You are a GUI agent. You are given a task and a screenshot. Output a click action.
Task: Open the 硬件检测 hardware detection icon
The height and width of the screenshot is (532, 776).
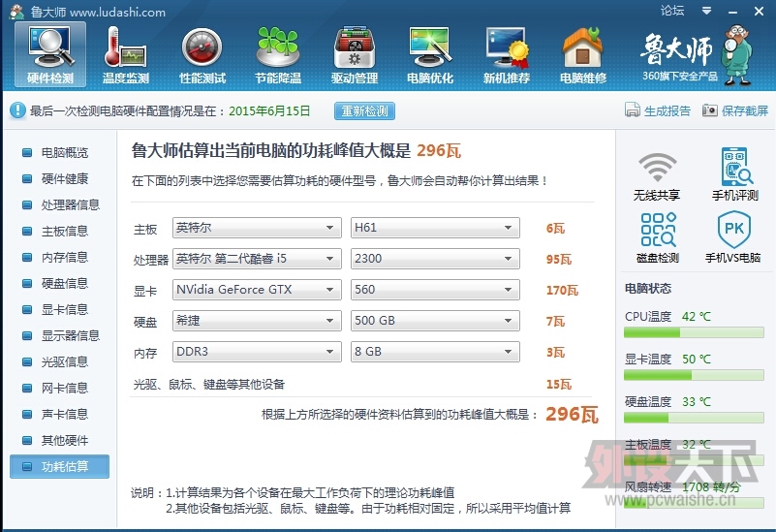coord(50,54)
